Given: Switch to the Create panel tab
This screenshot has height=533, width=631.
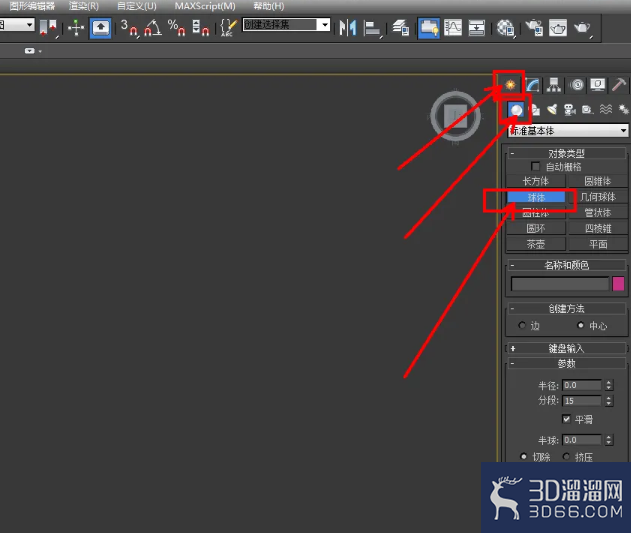Looking at the screenshot, I should coord(510,85).
